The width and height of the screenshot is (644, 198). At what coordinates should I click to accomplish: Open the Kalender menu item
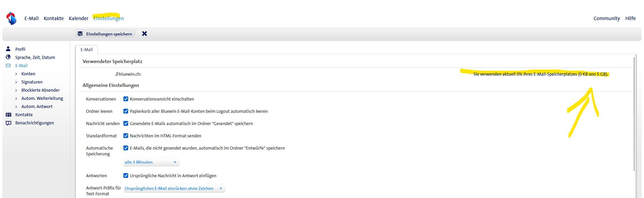79,18
